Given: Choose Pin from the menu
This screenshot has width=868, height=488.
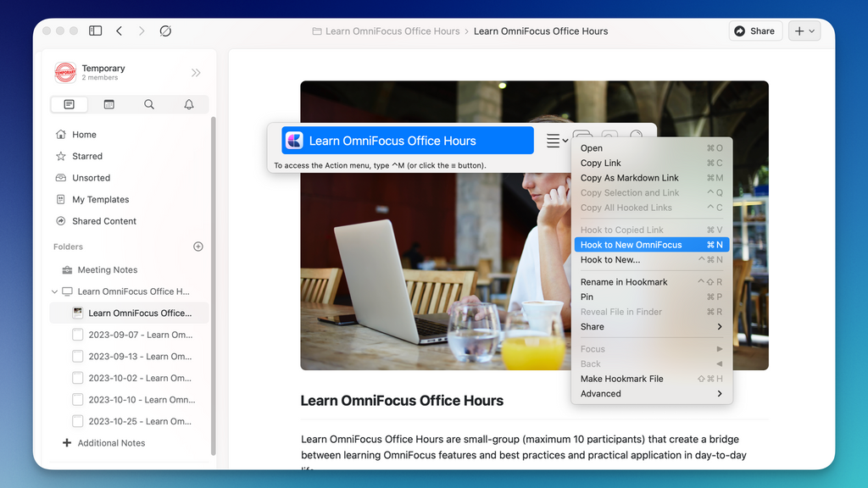Looking at the screenshot, I should point(652,297).
